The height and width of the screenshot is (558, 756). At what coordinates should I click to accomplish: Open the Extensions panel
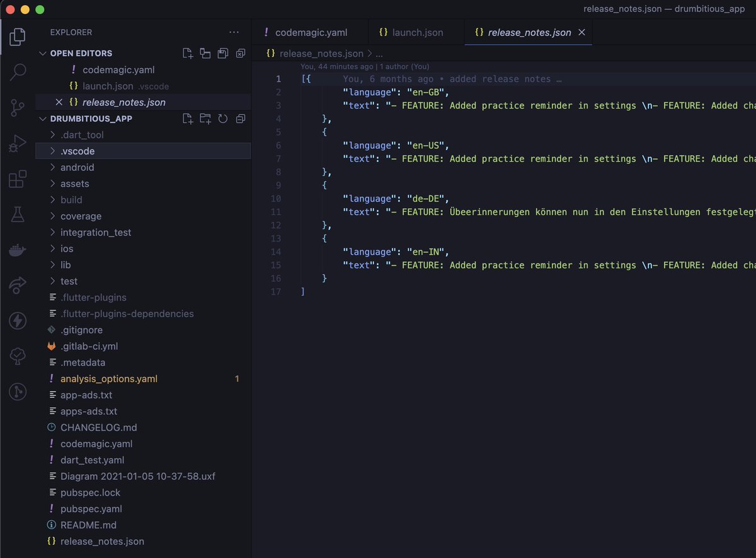coord(17,178)
